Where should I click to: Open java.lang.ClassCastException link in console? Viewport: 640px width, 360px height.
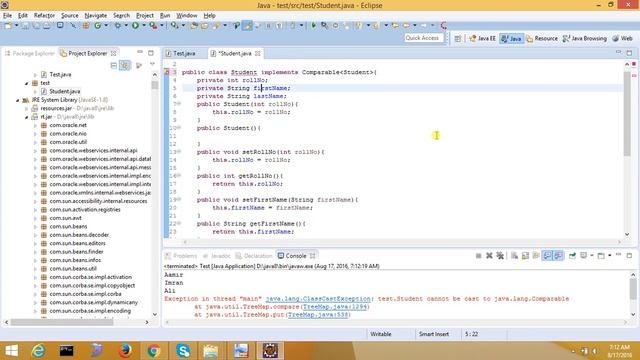pos(318,299)
